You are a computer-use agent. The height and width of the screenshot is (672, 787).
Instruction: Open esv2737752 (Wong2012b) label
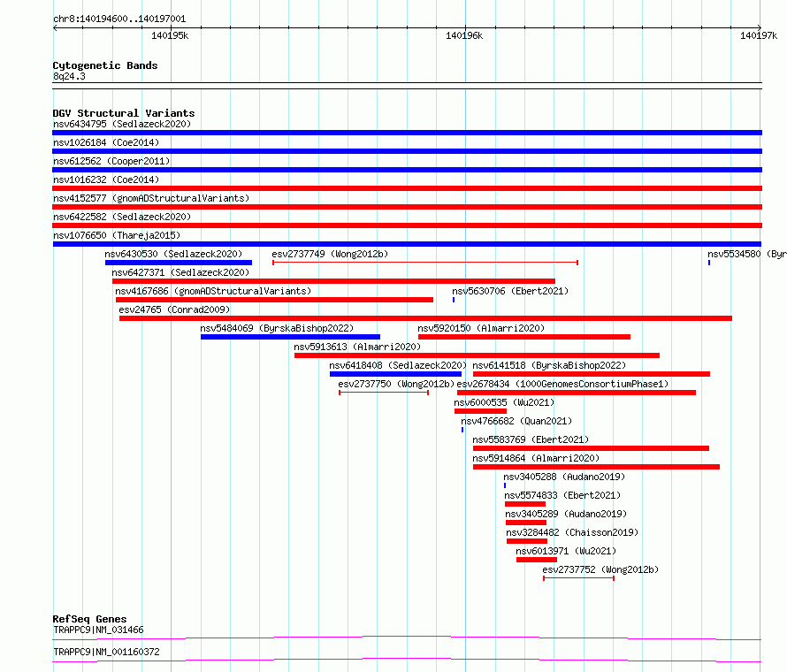pos(600,569)
